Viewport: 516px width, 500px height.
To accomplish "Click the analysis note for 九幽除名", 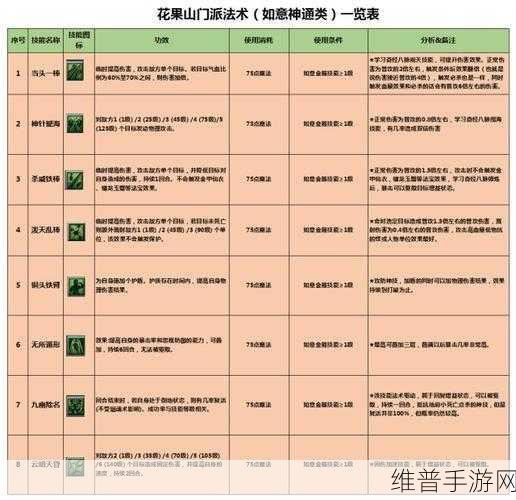I will point(437,404).
